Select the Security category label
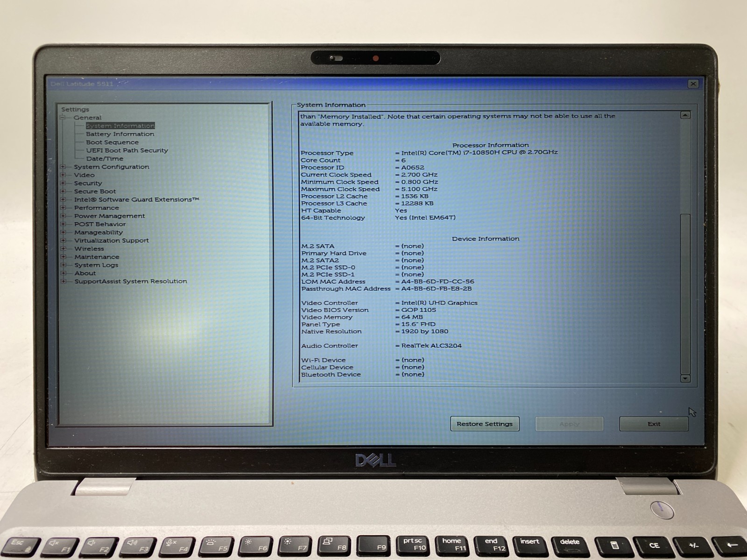 [x=88, y=183]
